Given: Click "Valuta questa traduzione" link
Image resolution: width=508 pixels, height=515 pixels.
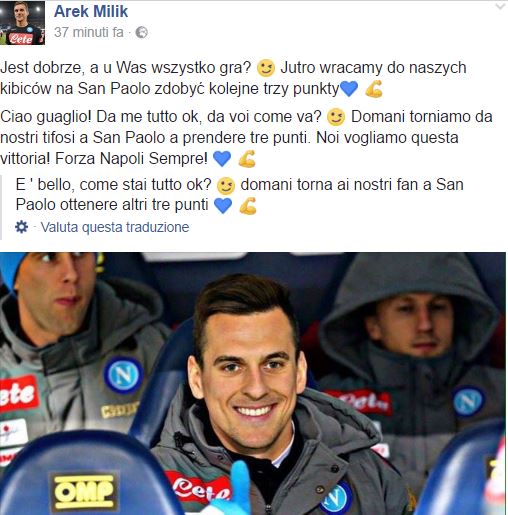Looking at the screenshot, I should point(115,227).
